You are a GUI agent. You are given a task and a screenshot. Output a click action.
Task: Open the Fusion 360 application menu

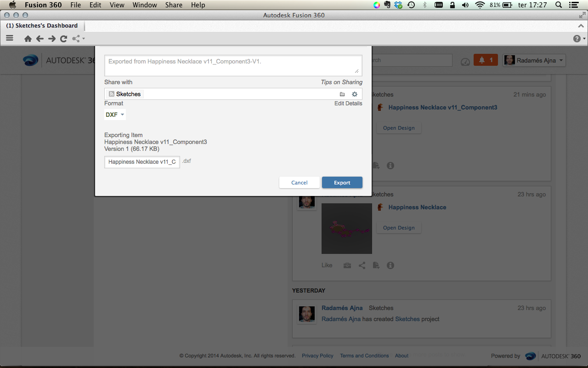coord(43,5)
